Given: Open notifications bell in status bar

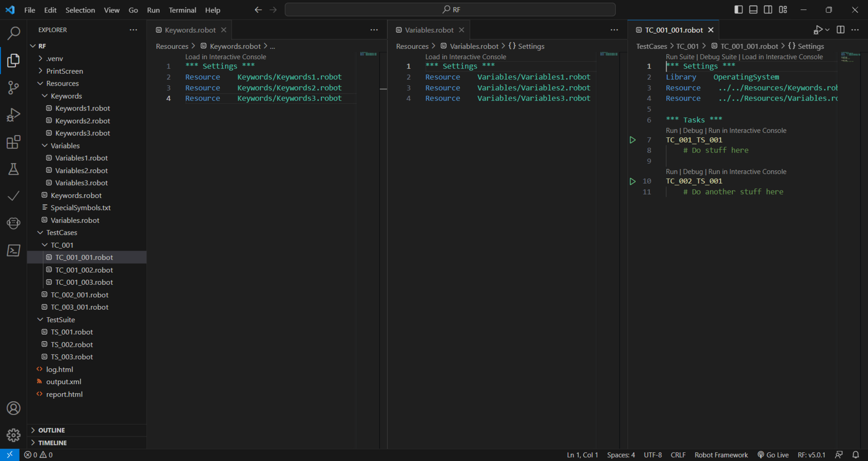Looking at the screenshot, I should (x=856, y=455).
